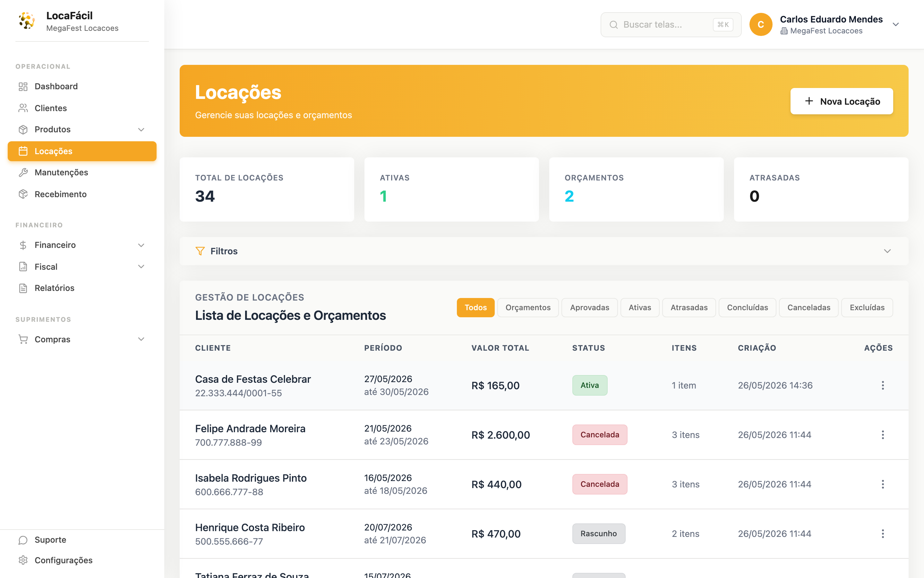Click the Atrasadas summary card
The width and height of the screenshot is (924, 578).
pyautogui.click(x=821, y=189)
